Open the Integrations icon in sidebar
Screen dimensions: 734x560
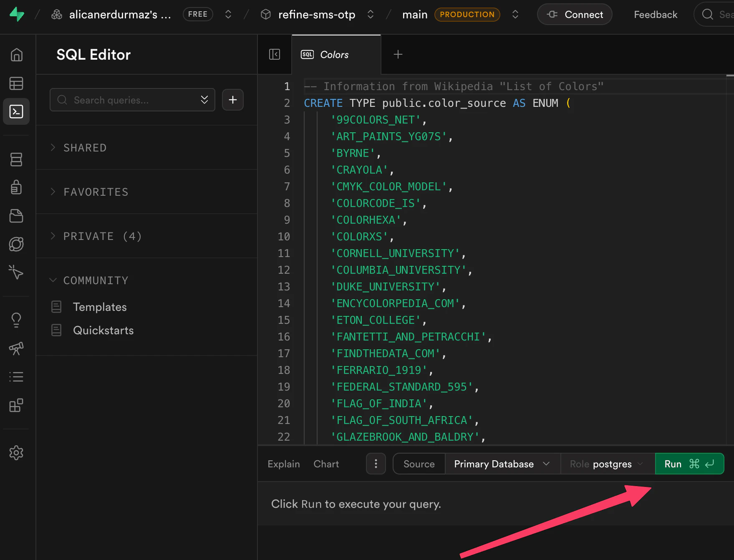[16, 405]
